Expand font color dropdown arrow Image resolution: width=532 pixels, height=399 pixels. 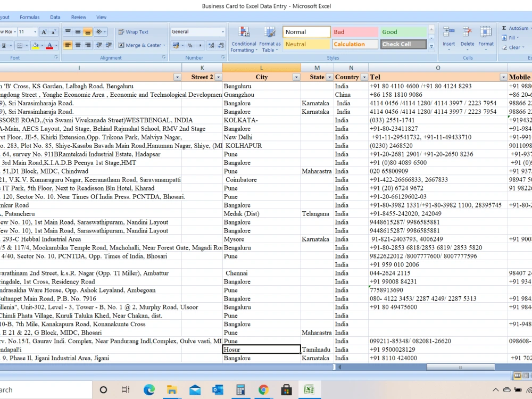click(56, 45)
